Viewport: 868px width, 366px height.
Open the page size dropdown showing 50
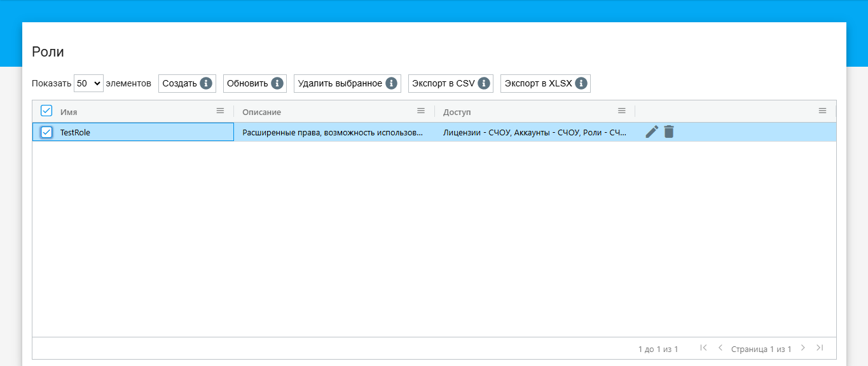tap(88, 83)
